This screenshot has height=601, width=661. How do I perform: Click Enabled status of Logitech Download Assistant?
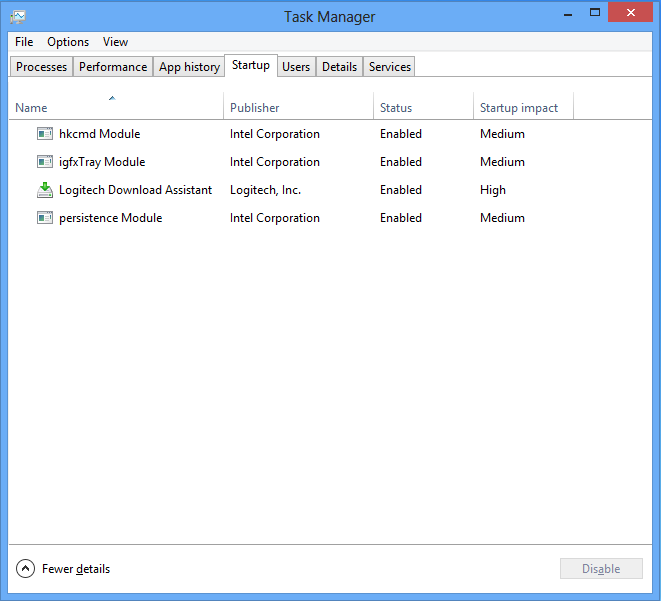point(400,190)
